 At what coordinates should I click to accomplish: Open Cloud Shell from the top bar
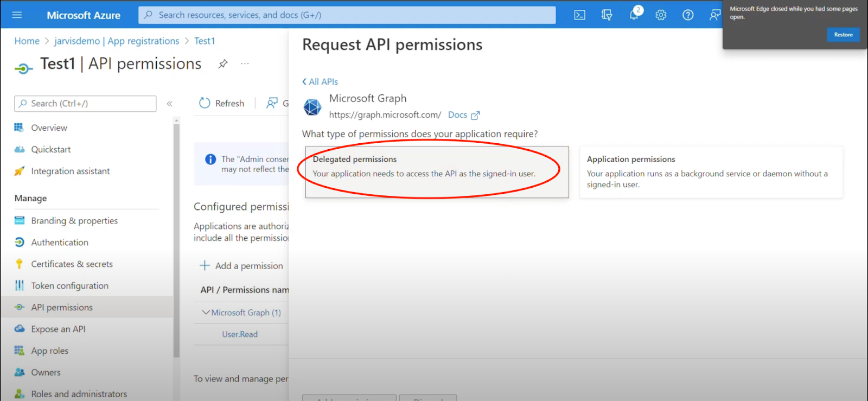(x=579, y=15)
